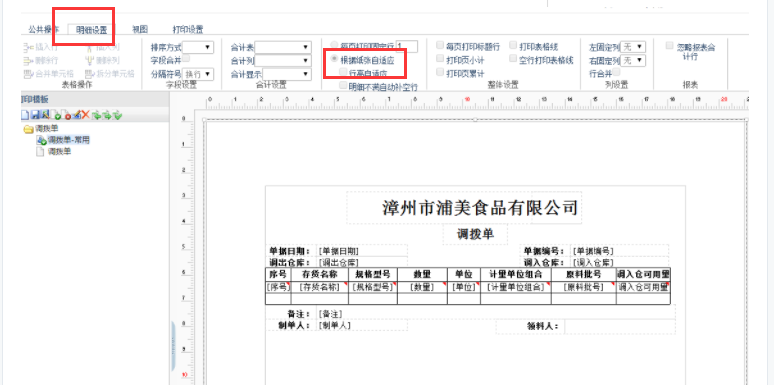
Task: Click the 计量单位组合 column header cell
Action: [516, 274]
